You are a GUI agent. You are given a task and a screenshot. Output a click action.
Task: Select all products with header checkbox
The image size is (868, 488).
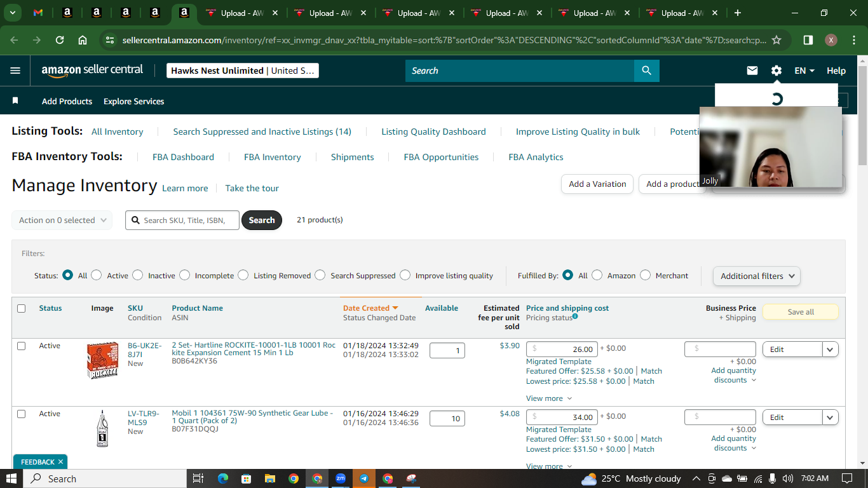click(x=21, y=308)
